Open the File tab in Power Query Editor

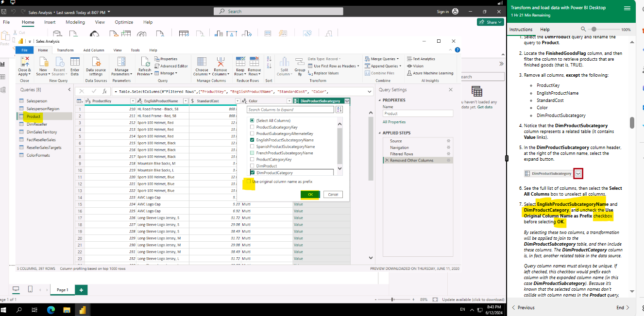tap(24, 50)
